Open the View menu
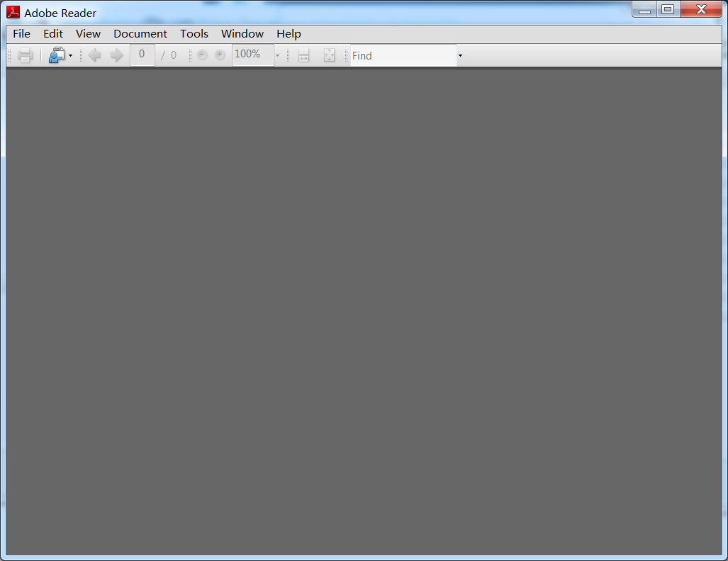The width and height of the screenshot is (728, 561). point(88,33)
